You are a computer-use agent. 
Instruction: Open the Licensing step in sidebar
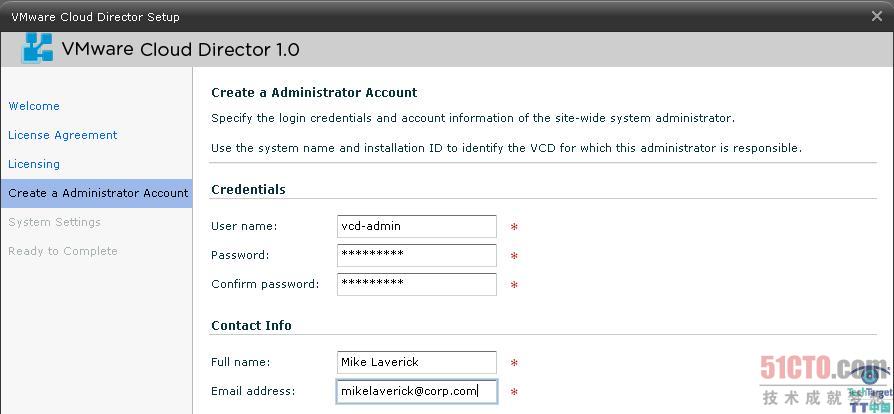click(34, 164)
